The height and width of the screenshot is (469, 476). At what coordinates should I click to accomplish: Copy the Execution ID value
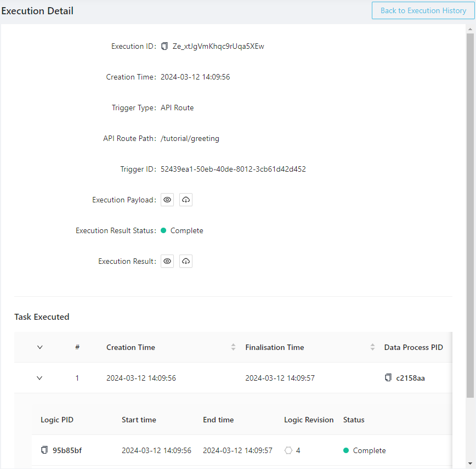coord(165,47)
